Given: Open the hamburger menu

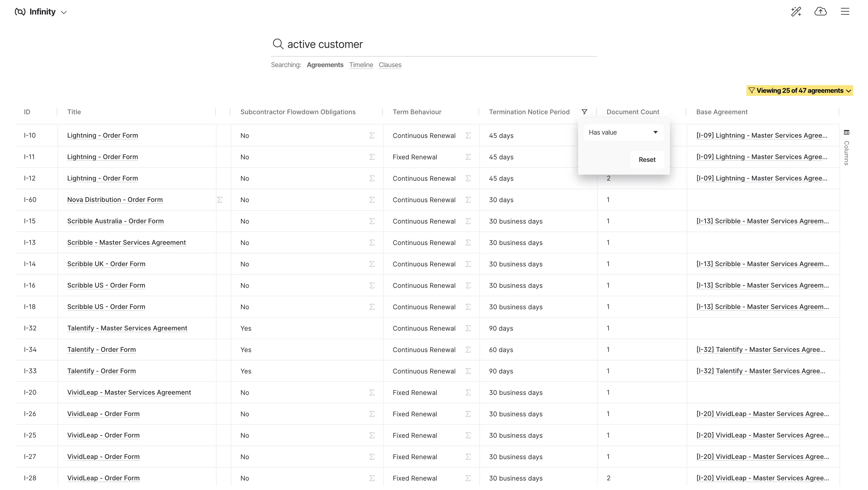Looking at the screenshot, I should (x=845, y=11).
